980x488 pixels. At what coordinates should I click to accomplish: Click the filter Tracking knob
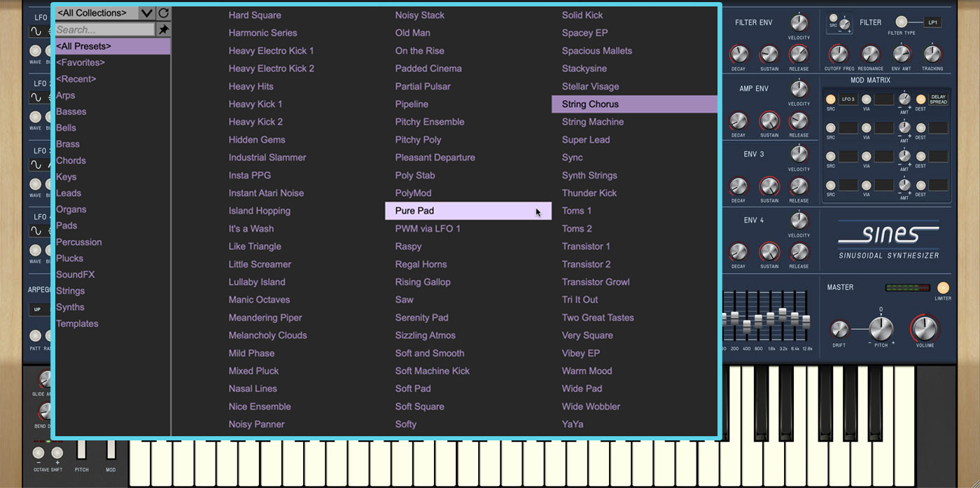tap(932, 54)
